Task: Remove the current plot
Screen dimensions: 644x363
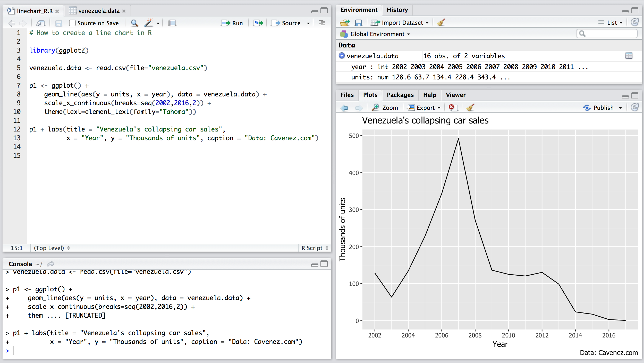Action: click(453, 108)
